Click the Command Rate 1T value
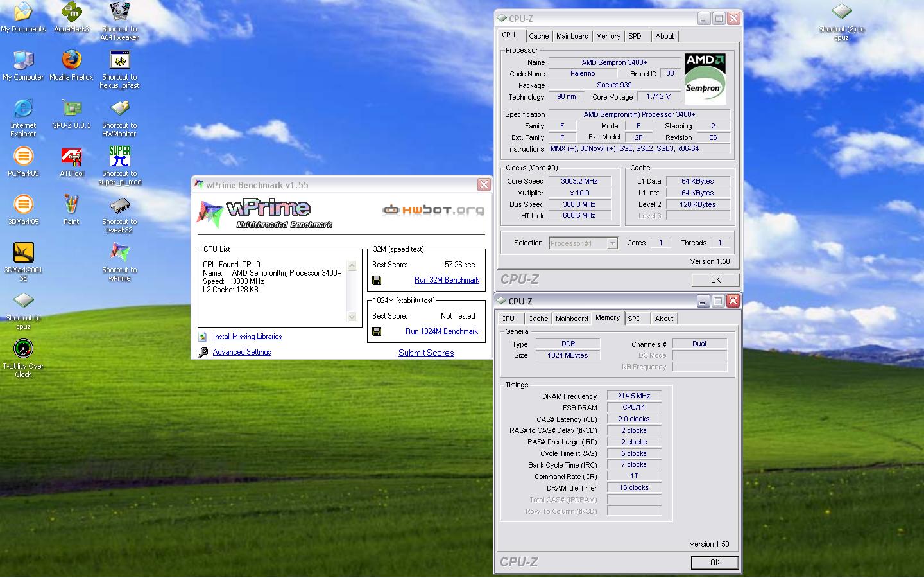The width and height of the screenshot is (924, 578). [634, 477]
